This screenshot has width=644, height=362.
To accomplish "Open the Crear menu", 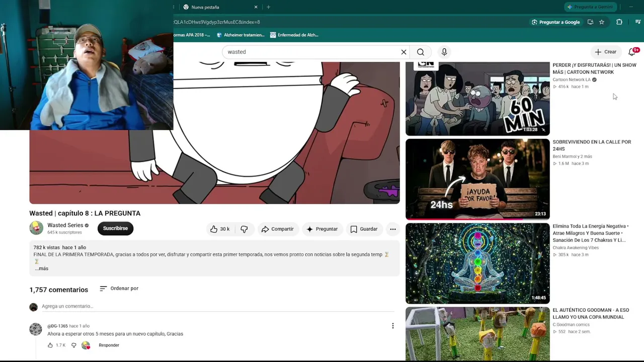I will click(x=605, y=52).
